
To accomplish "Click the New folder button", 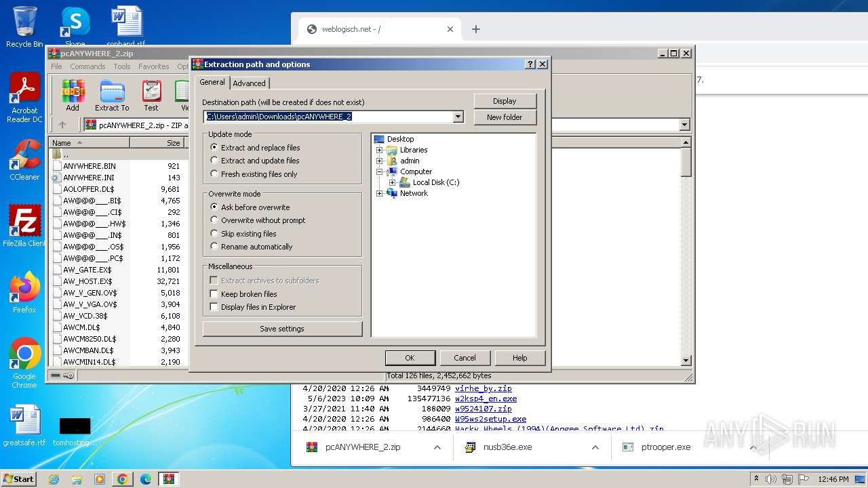I will (505, 117).
